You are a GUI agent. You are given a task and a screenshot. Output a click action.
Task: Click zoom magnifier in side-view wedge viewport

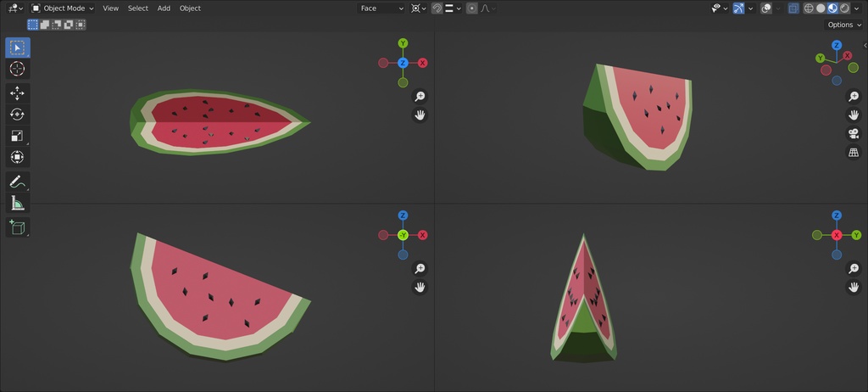point(854,268)
